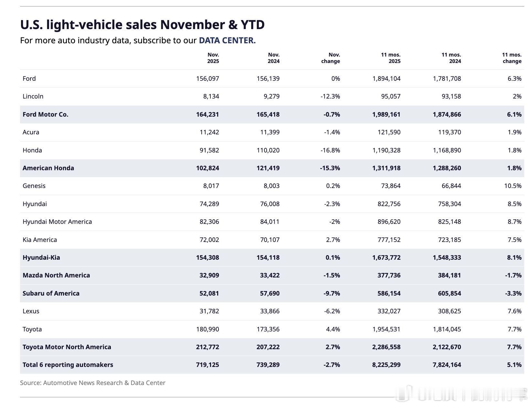Click the Ford Motor Co. row label
532x407 pixels.
point(46,114)
